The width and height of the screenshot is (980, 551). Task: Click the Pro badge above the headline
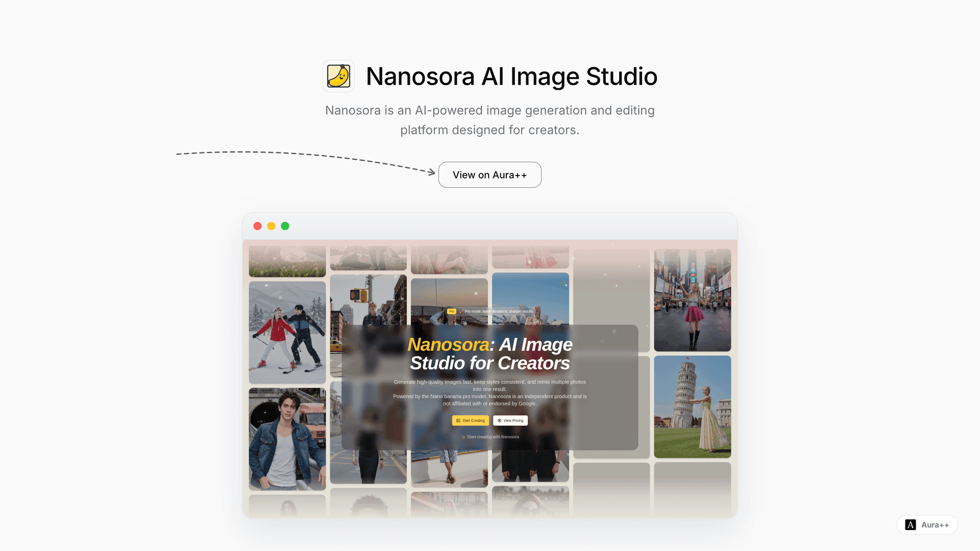(x=451, y=311)
